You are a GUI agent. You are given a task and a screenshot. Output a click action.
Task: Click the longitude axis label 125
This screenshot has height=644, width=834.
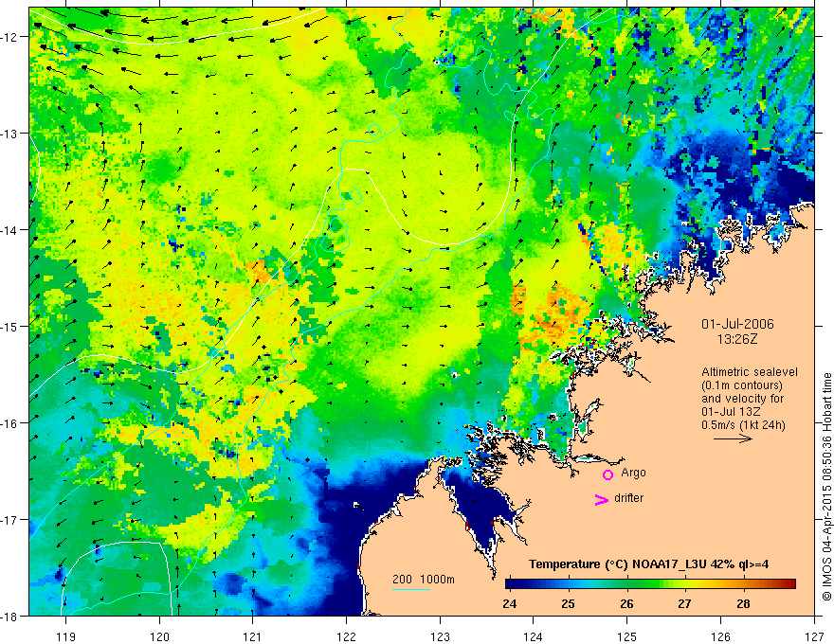coord(627,636)
